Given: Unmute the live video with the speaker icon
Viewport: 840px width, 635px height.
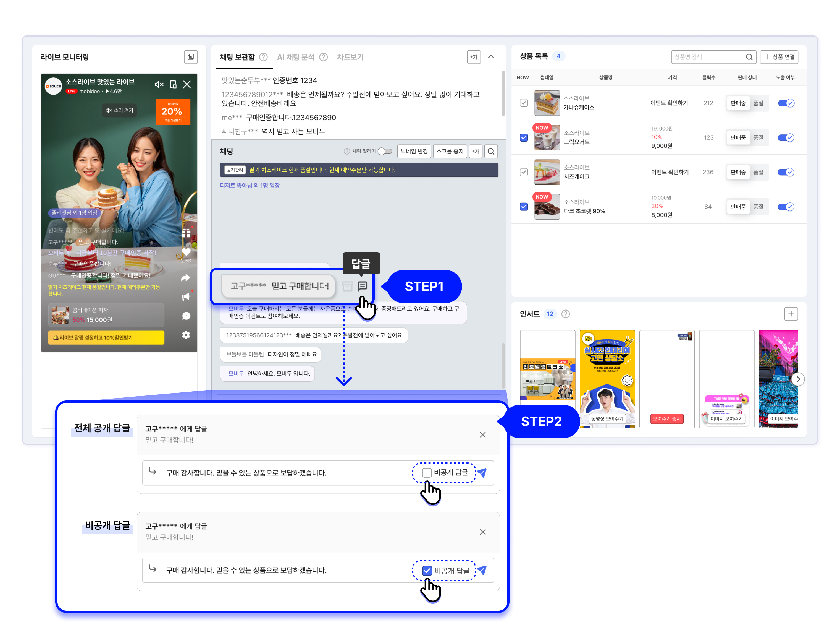Looking at the screenshot, I should pos(159,84).
